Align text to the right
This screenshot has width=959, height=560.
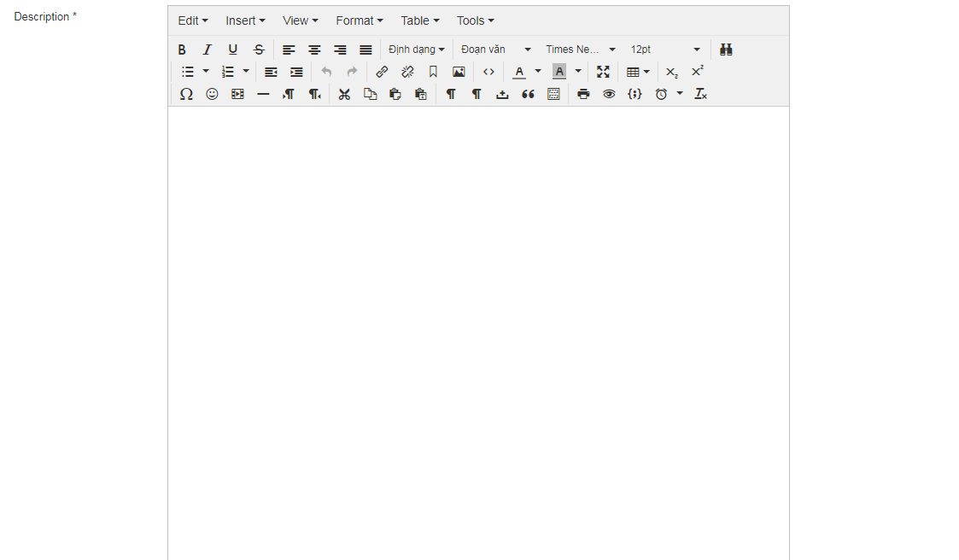click(340, 50)
